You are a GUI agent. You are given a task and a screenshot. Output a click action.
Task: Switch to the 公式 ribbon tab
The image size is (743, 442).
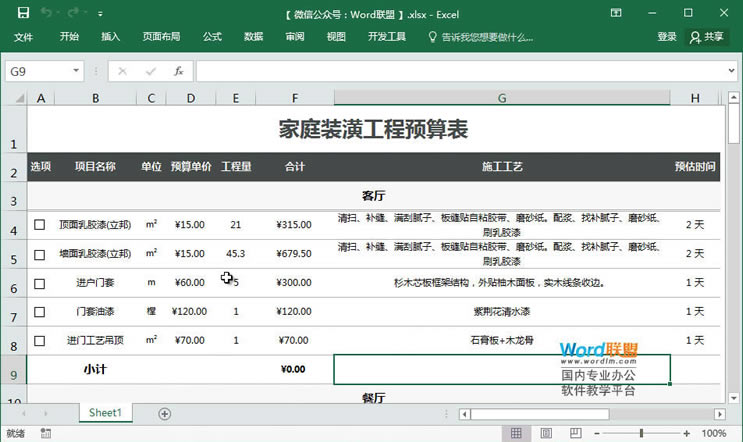tap(212, 37)
